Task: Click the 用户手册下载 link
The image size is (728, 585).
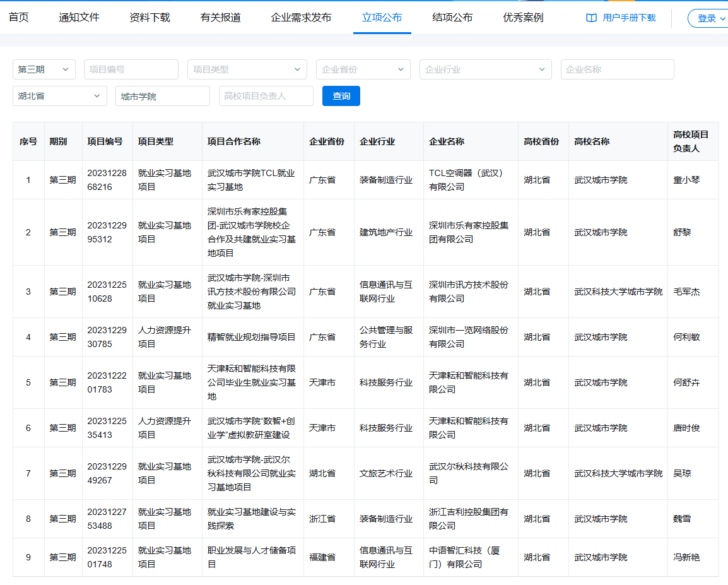Action: coord(629,18)
